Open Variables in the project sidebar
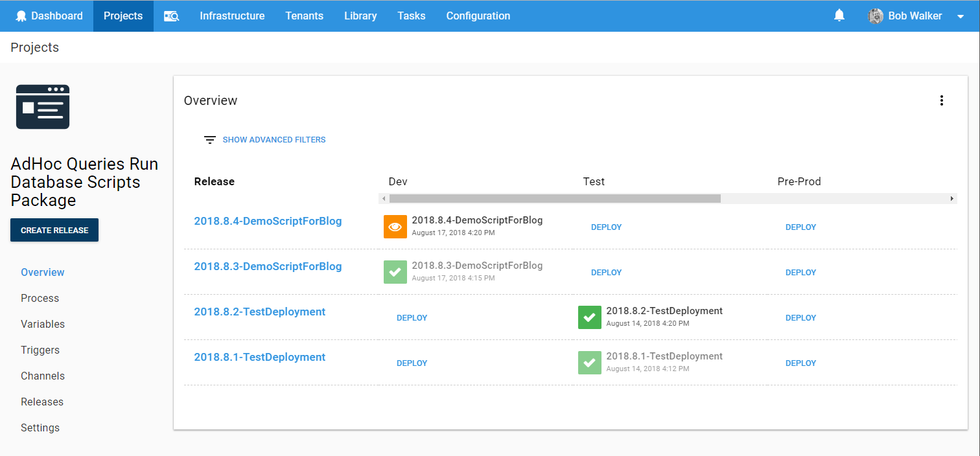Image resolution: width=980 pixels, height=456 pixels. point(43,324)
